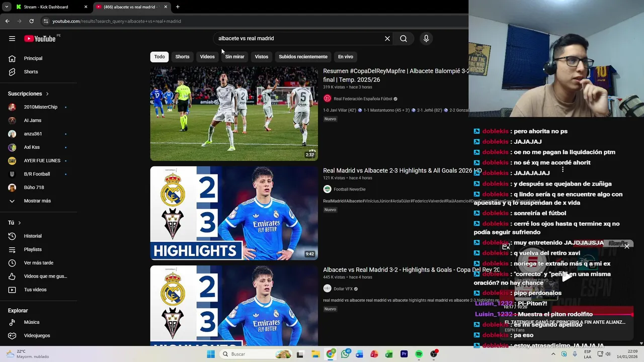
Task: Open the Copa del Rey resumen thumbnail
Action: [234, 114]
